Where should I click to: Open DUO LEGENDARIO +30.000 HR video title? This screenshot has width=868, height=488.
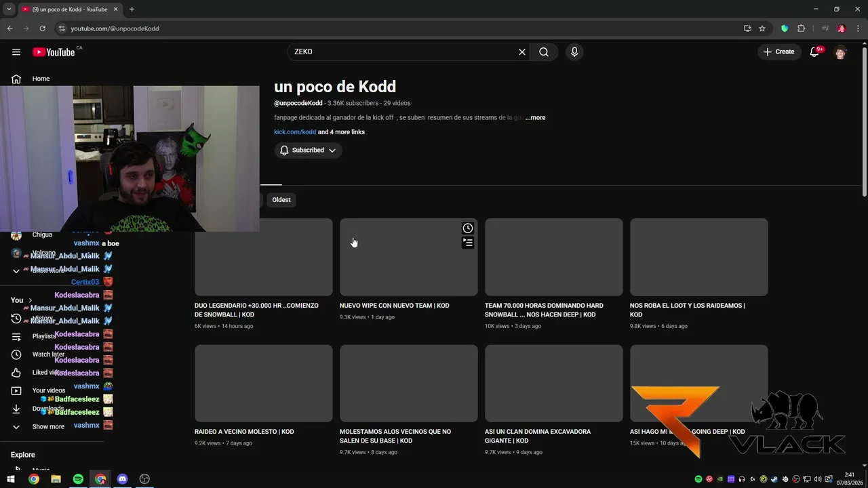point(256,310)
